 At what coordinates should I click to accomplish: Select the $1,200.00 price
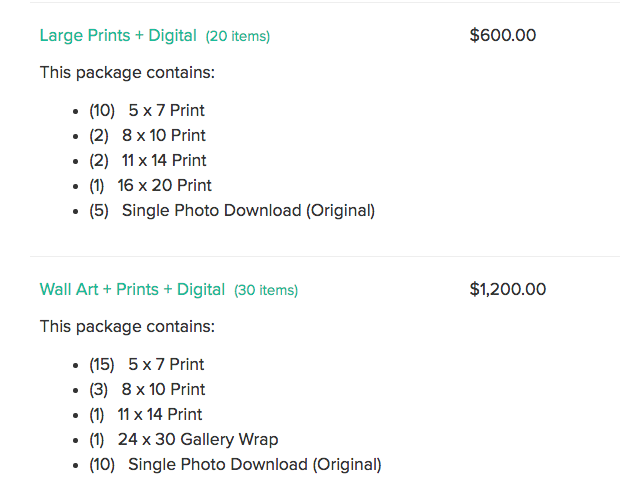click(508, 289)
